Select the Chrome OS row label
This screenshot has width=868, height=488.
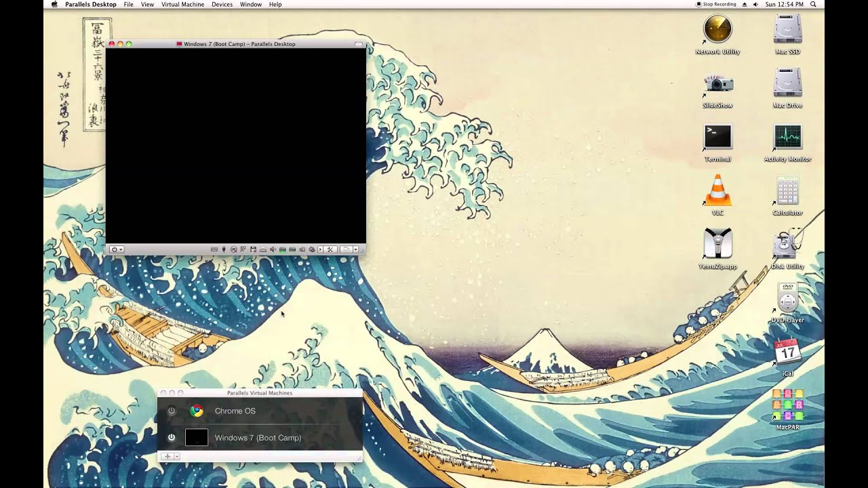(x=235, y=411)
